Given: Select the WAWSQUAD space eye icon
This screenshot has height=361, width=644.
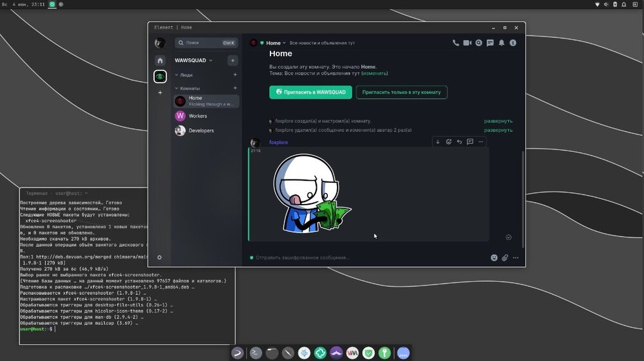Looking at the screenshot, I should point(160,77).
